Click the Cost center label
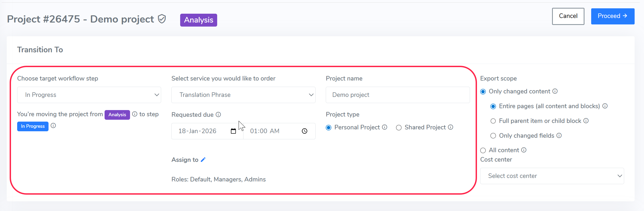The width and height of the screenshot is (644, 211). click(496, 159)
